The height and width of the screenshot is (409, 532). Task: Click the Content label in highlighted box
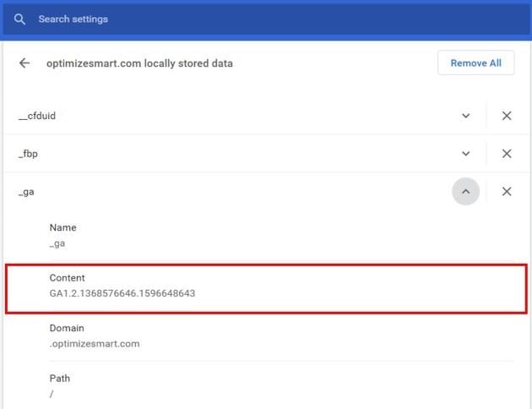click(x=67, y=278)
